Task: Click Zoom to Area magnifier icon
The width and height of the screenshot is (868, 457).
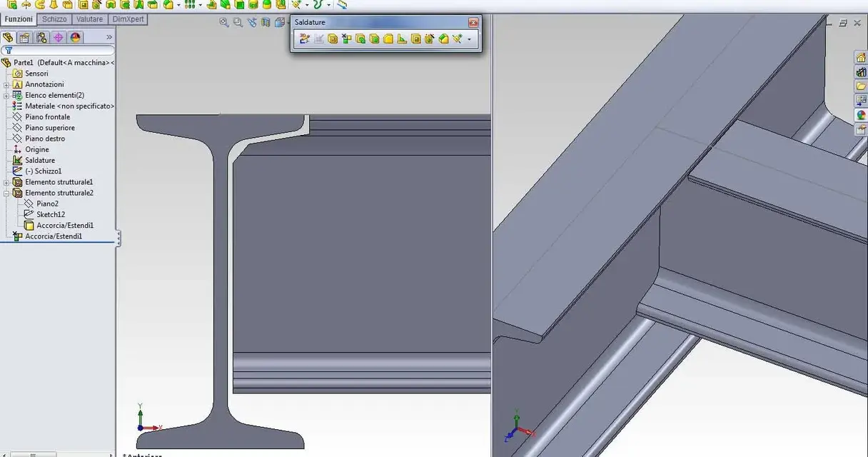Action: click(x=238, y=22)
